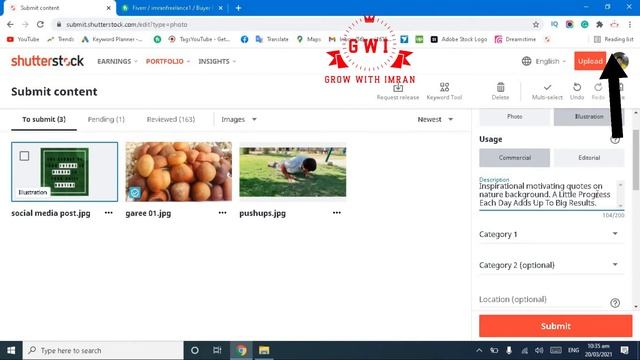Viewport: 640px width, 360px height.
Task: Open the notification center icon
Action: (624, 350)
